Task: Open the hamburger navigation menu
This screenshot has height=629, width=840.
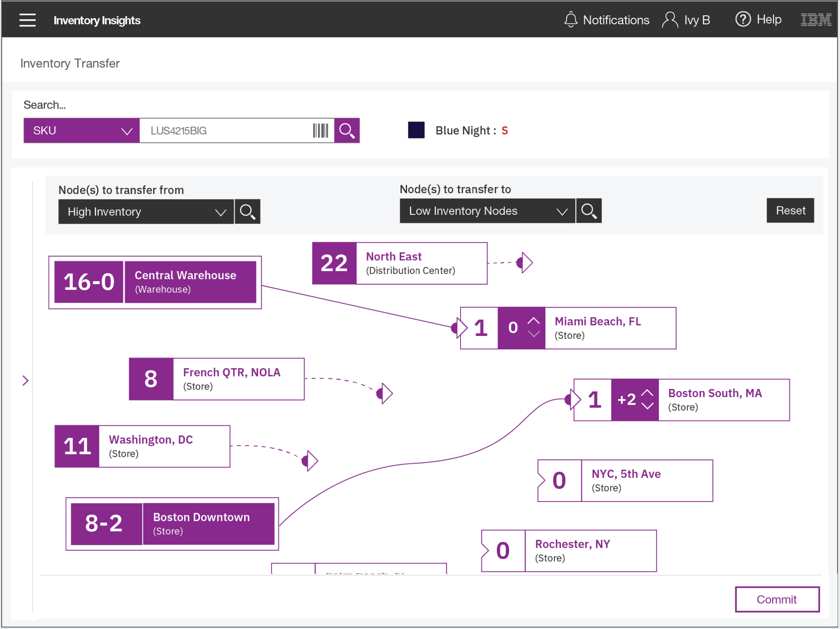Action: click(27, 20)
